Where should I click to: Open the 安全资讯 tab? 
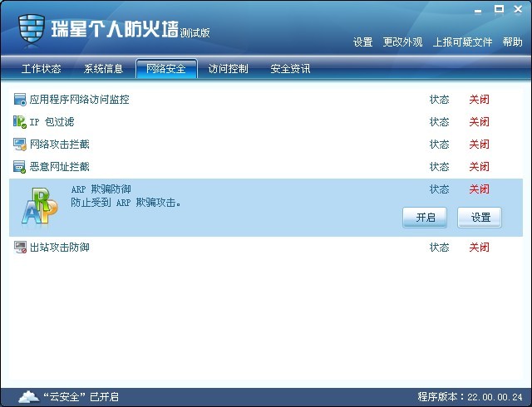(x=290, y=69)
